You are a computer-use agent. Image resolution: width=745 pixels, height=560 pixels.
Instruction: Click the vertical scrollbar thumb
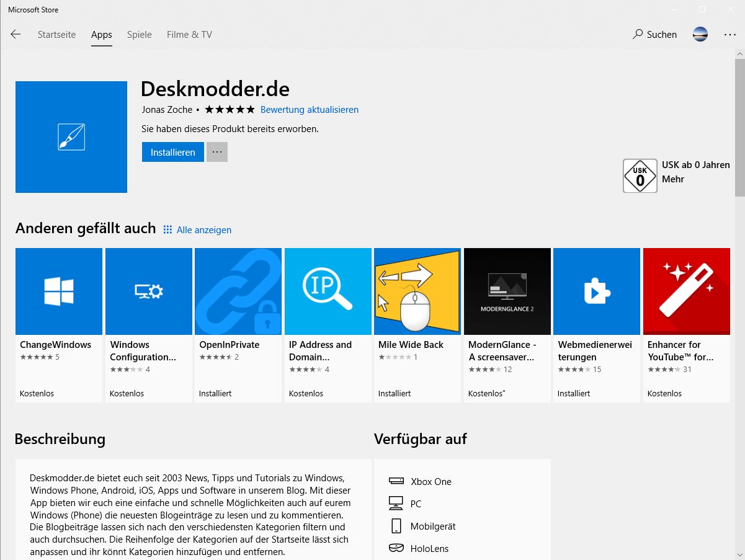click(x=739, y=128)
